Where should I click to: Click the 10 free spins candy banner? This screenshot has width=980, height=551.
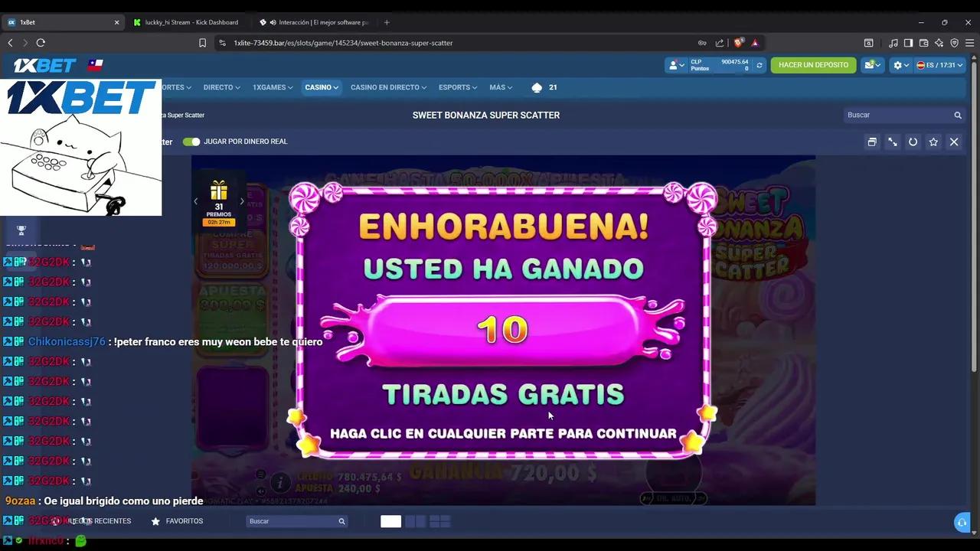point(502,330)
